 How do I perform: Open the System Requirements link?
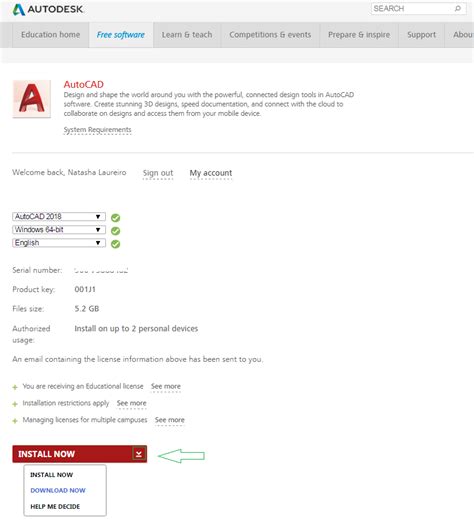tap(97, 130)
